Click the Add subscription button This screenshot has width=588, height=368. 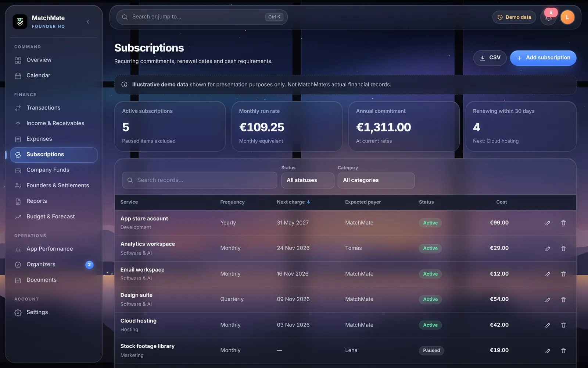pos(543,58)
